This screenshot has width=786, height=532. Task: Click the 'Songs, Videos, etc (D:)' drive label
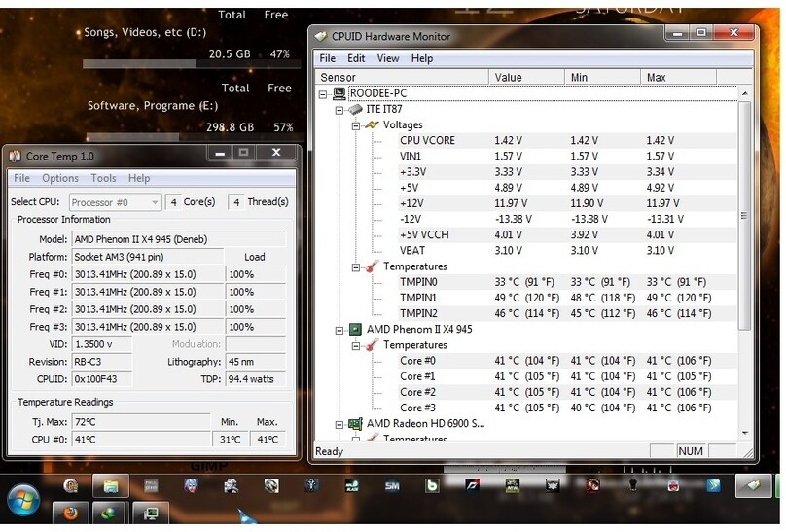click(x=145, y=32)
